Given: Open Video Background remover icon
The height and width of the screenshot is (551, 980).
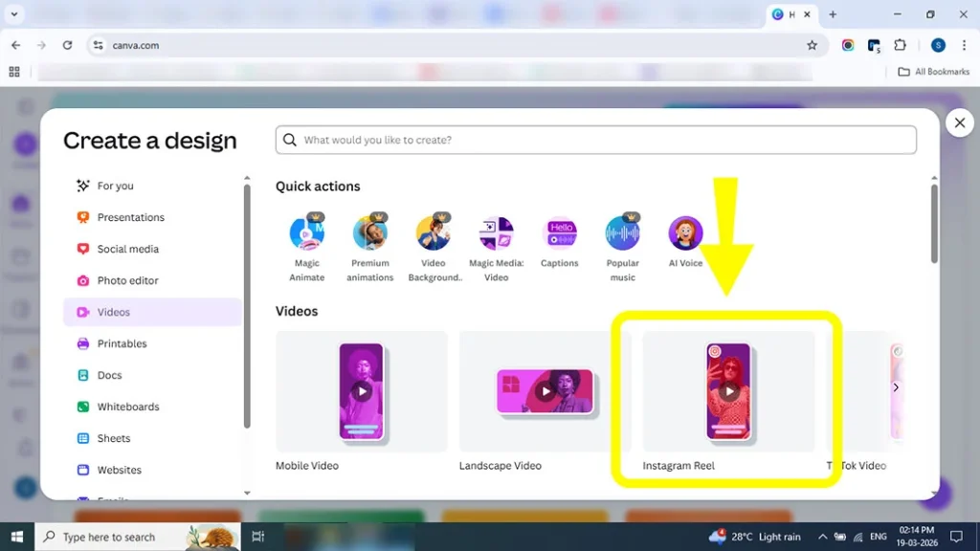Looking at the screenshot, I should coord(433,233).
